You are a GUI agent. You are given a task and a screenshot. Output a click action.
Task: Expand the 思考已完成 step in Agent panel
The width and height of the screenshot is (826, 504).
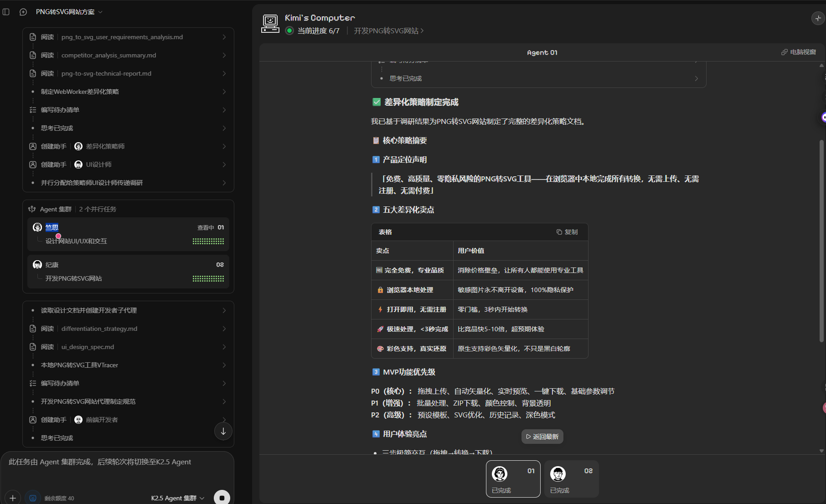pyautogui.click(x=538, y=78)
